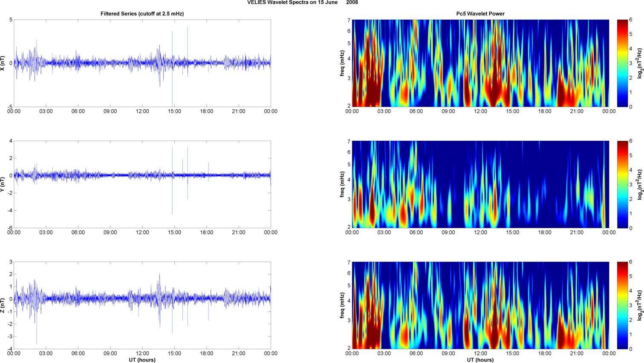The height and width of the screenshot is (363, 644).
Task: Select the "Filtered Series (cutoff at 2.5 mHz)" heading
Action: coord(142,14)
